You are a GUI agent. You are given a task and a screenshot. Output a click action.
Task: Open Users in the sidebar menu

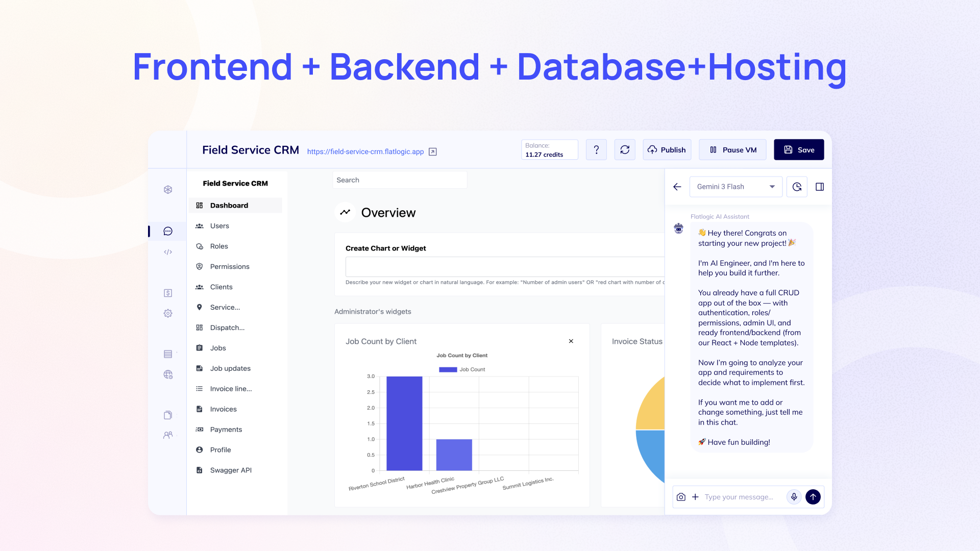235,226
